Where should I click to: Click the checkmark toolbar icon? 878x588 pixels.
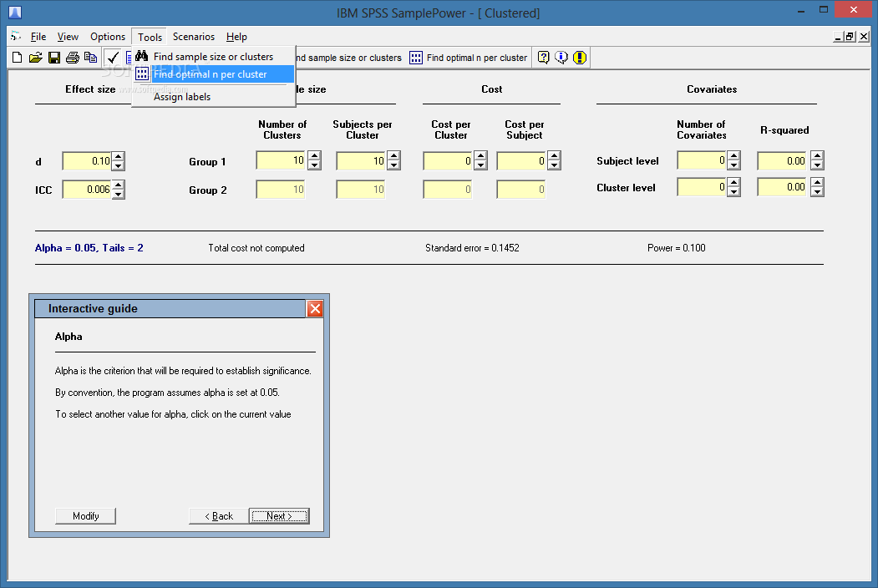[113, 58]
